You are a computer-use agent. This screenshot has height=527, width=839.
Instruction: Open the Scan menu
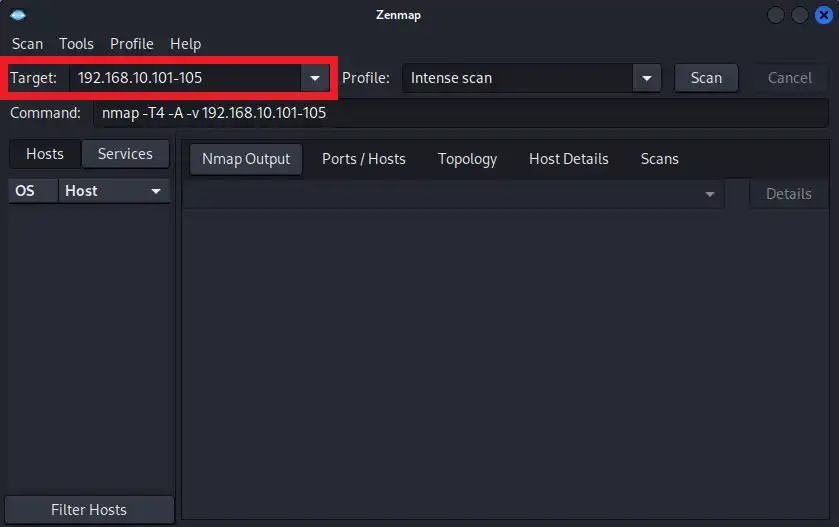(x=27, y=44)
